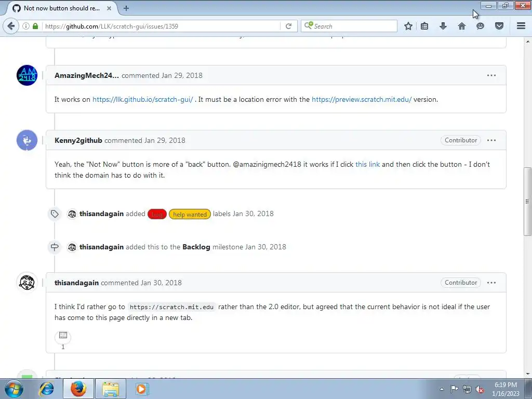Click thisandagain in the milestone event
This screenshot has height=399, width=532.
point(101,247)
